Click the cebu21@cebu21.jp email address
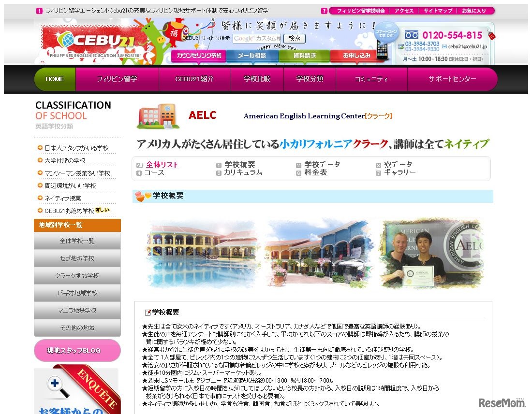 468,46
